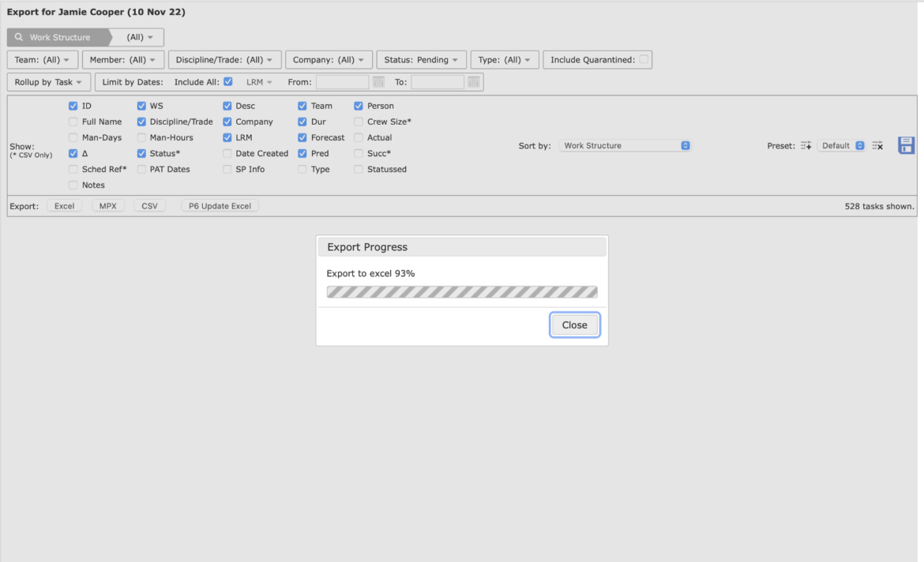Open the LRM date limit dropdown

coord(259,82)
